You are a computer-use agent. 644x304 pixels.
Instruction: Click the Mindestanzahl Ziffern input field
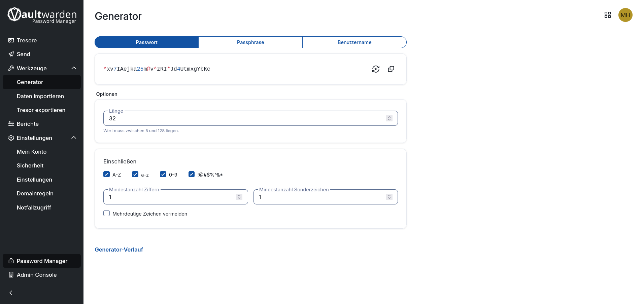click(x=170, y=197)
